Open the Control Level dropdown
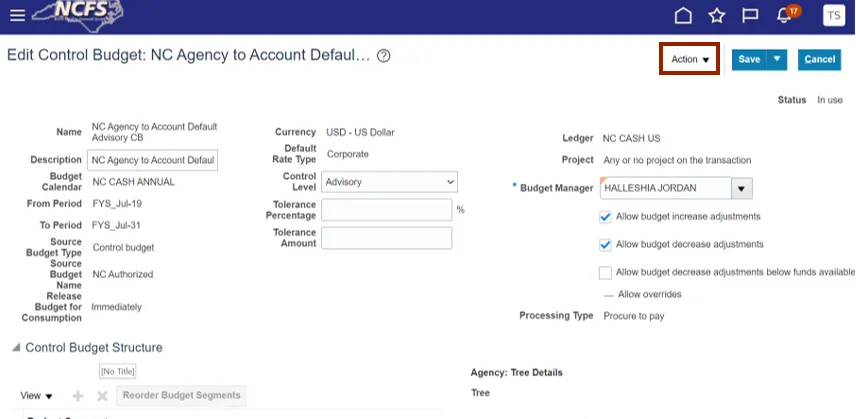Viewport: 856px width, 419px height. pyautogui.click(x=389, y=182)
